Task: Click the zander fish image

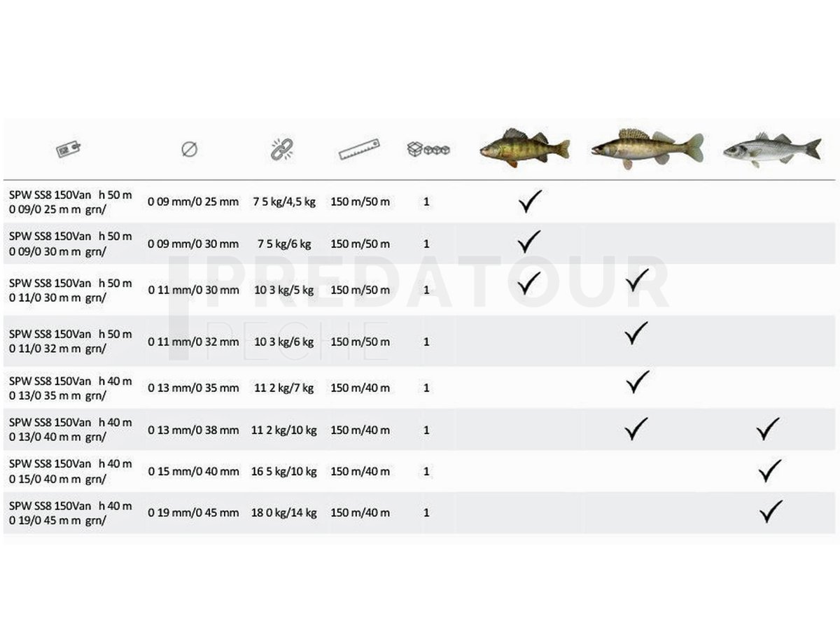Action: [x=647, y=148]
